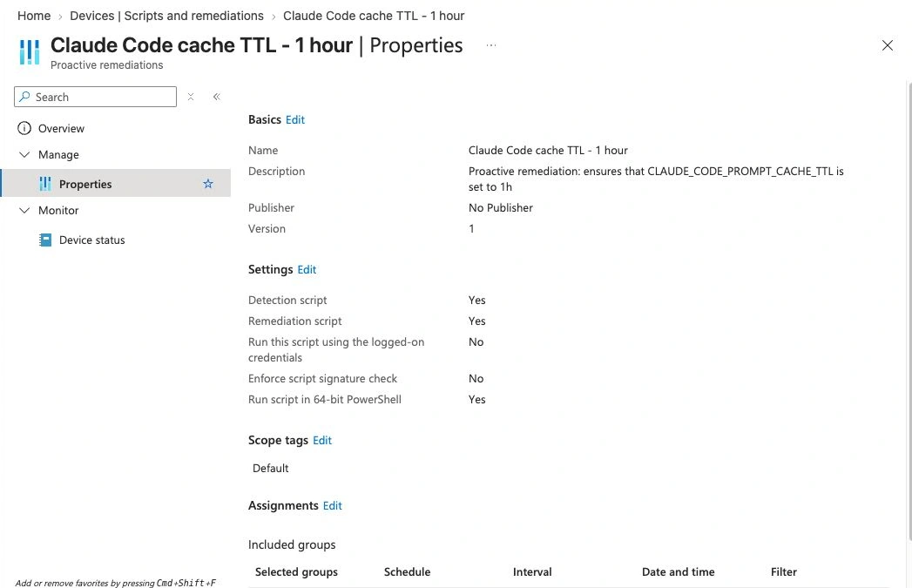Viewport: 912px width, 588px height.
Task: Click the magnifier icon in search box
Action: point(24,97)
